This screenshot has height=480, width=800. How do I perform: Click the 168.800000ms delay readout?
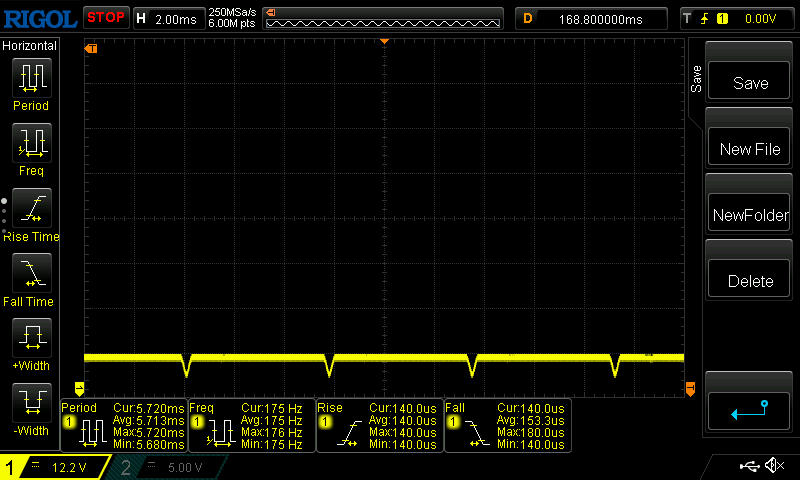(601, 19)
